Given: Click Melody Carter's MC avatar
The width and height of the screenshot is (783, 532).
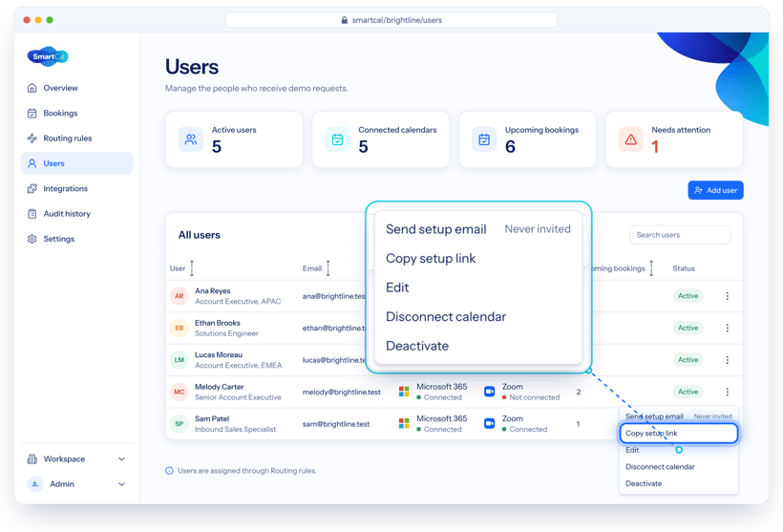Looking at the screenshot, I should tap(180, 393).
